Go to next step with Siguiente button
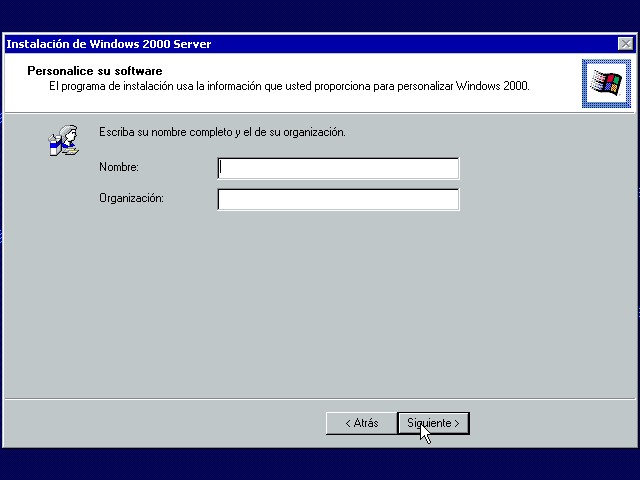This screenshot has width=640, height=480. (433, 423)
